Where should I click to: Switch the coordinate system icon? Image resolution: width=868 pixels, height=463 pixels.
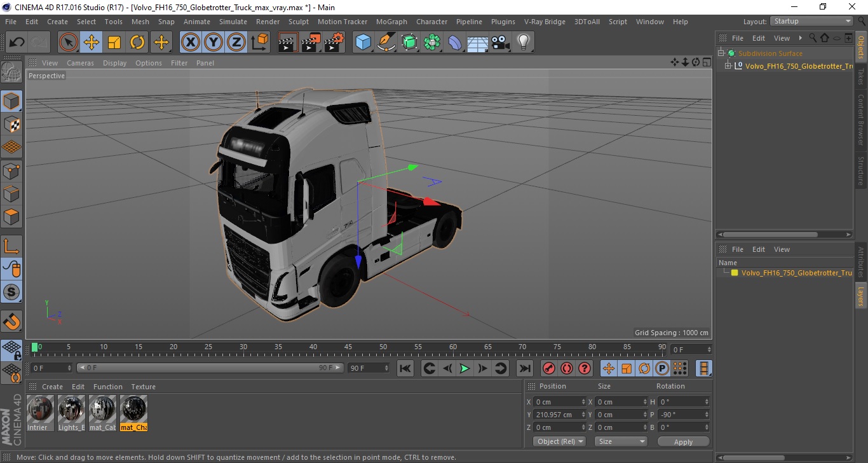point(259,43)
